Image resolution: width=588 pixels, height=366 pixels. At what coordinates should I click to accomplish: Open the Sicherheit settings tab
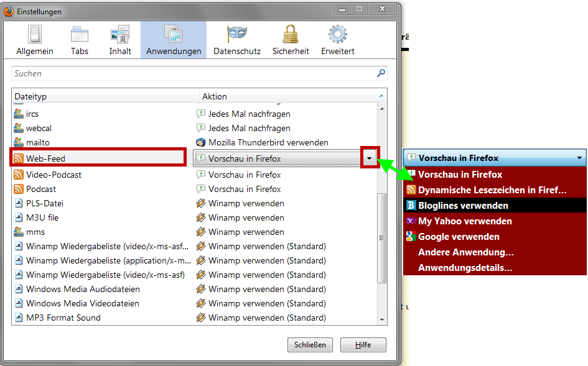click(x=291, y=40)
